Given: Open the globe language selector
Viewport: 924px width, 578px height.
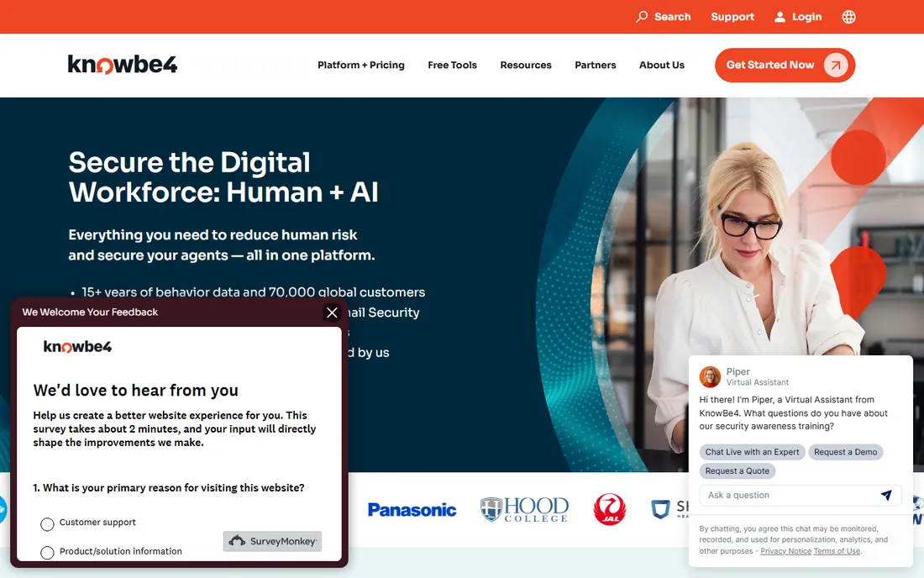Looking at the screenshot, I should coord(848,17).
